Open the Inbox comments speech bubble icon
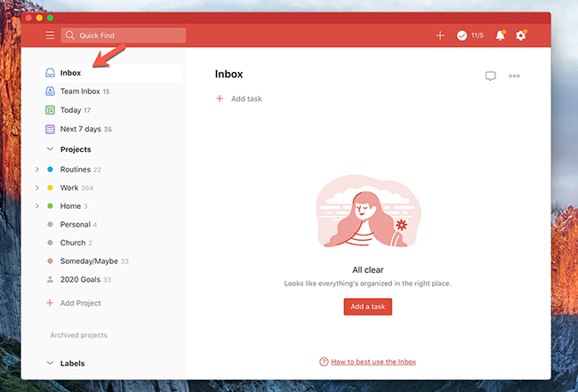This screenshot has width=578, height=392. point(490,76)
